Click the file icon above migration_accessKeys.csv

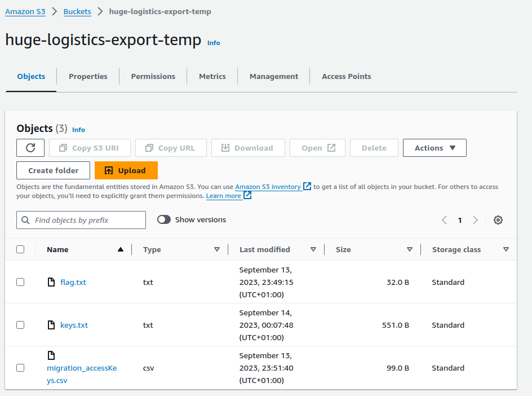[x=51, y=355]
